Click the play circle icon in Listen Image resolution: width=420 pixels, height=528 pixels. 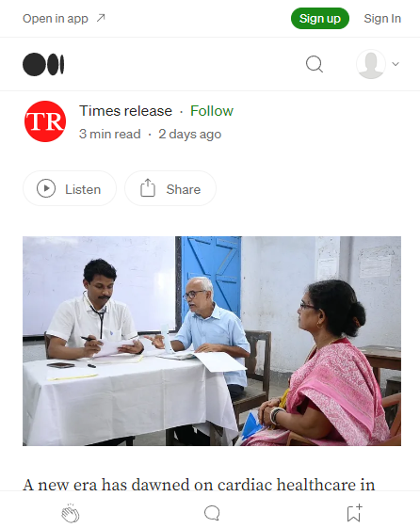pyautogui.click(x=46, y=188)
